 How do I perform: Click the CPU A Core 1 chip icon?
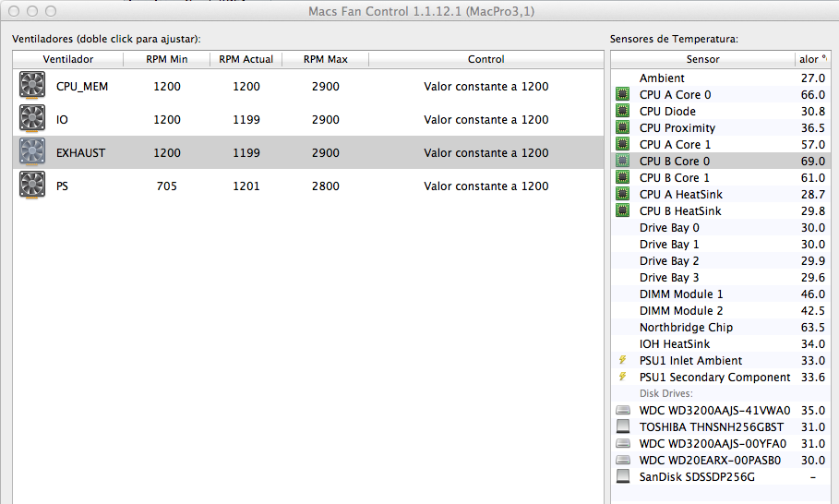(622, 144)
